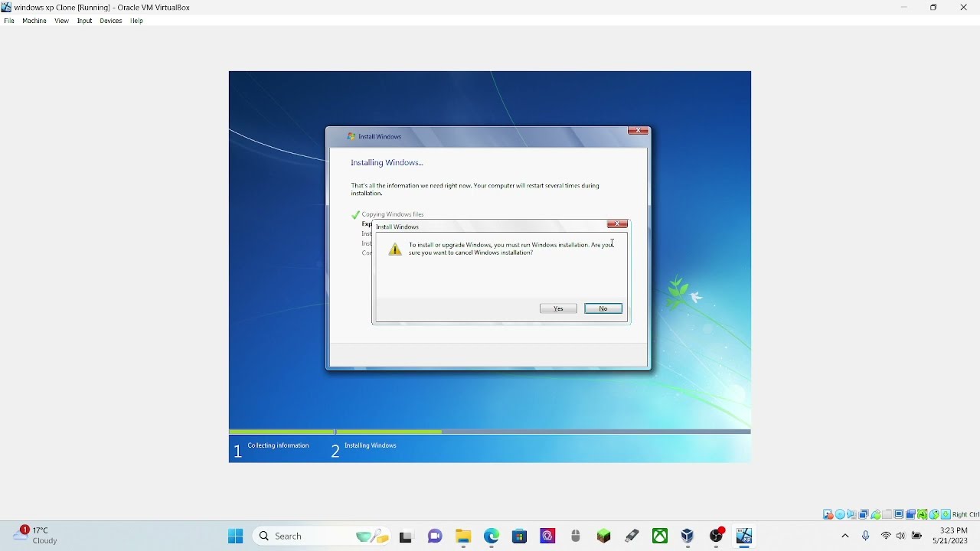Click the display monitor indicator in VirtualBox status bar

coord(899,514)
